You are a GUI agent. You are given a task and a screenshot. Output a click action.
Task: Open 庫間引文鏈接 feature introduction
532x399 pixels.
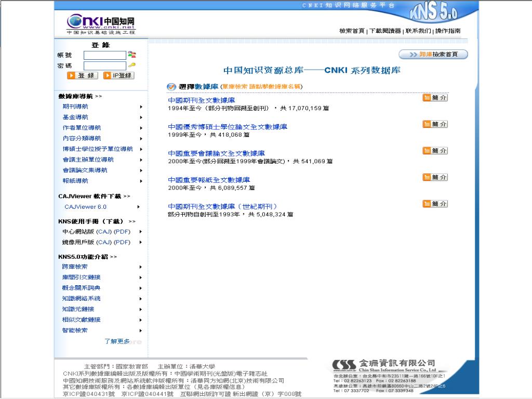(x=81, y=277)
